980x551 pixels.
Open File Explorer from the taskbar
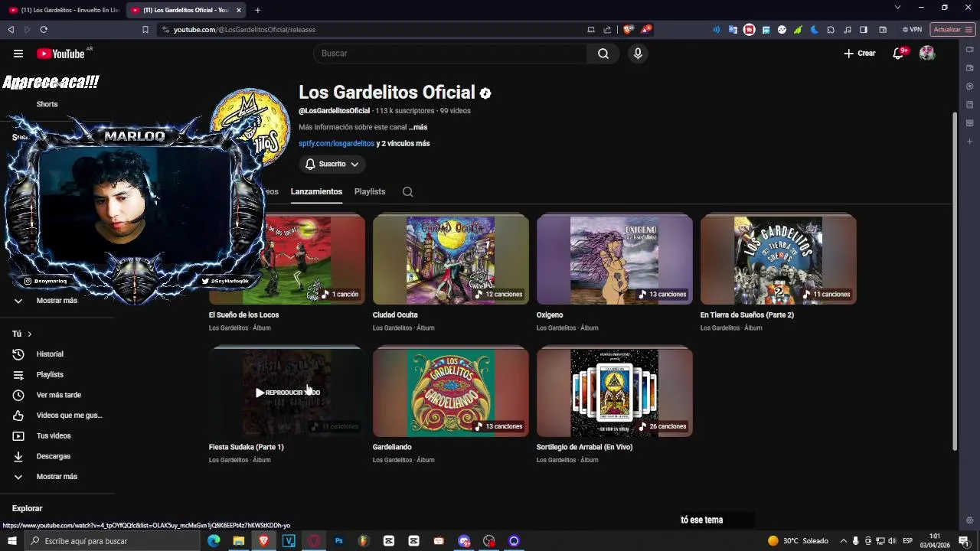coord(239,541)
